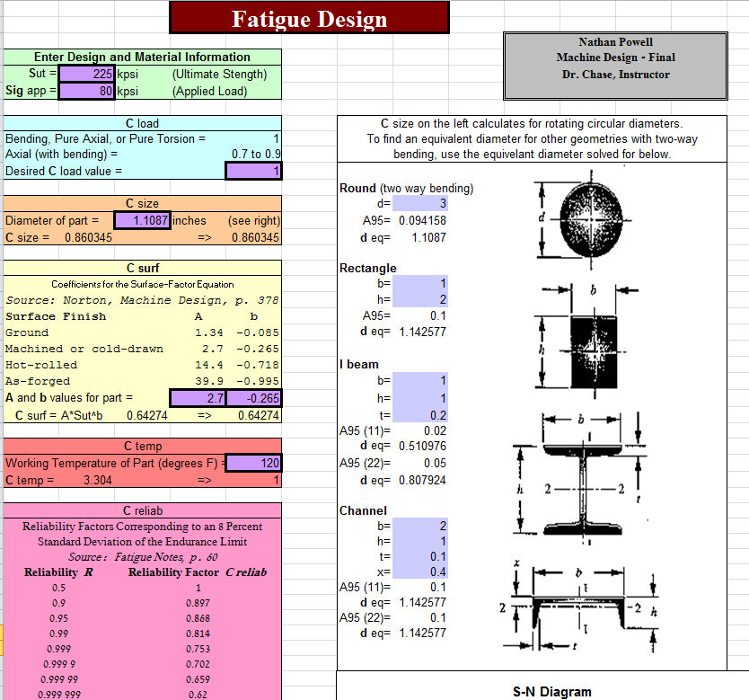Select the Sut input cell with 225

[87, 75]
